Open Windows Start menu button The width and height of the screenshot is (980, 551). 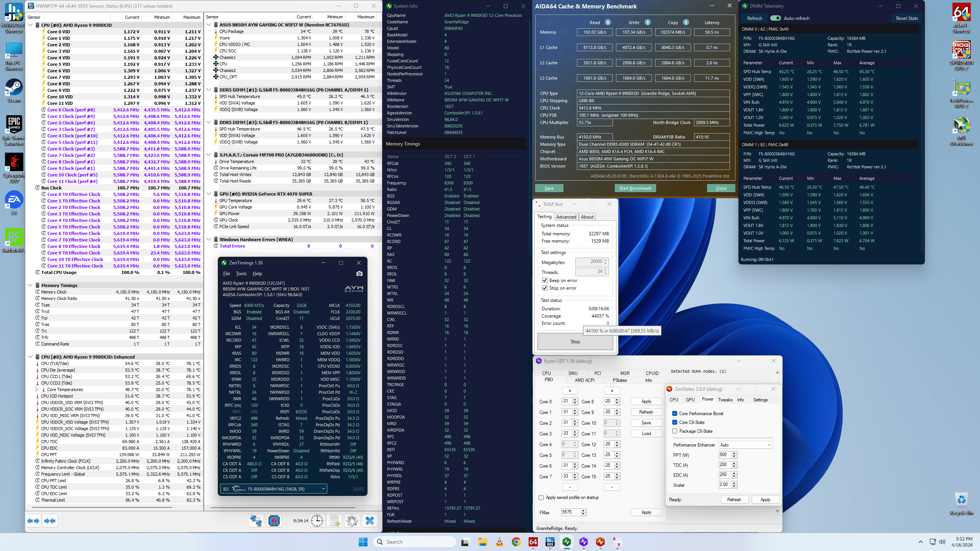[363, 542]
